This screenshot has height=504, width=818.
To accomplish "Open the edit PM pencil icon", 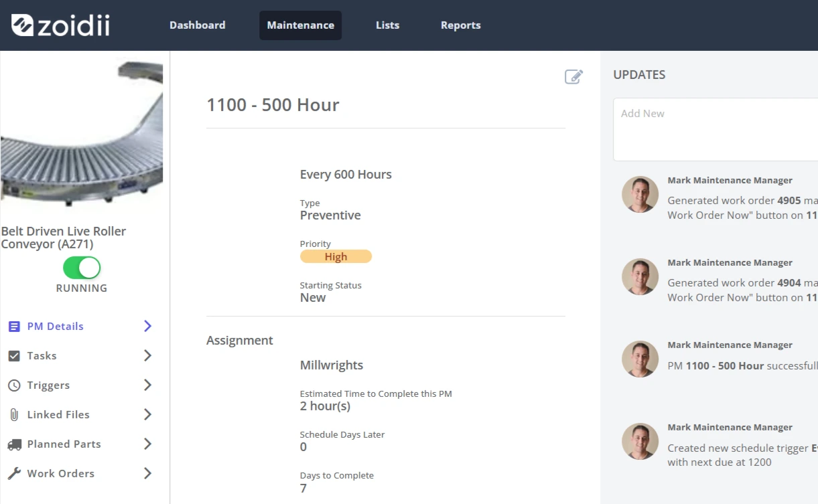I will [x=573, y=76].
